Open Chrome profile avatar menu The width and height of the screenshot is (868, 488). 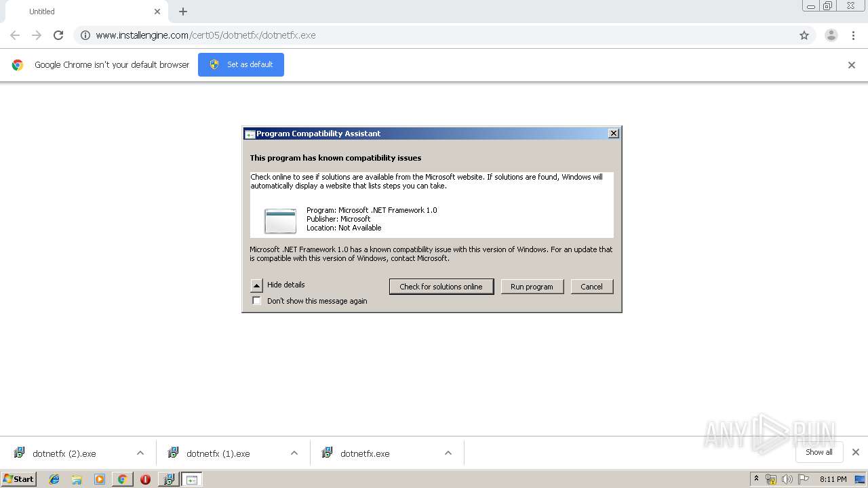click(831, 35)
